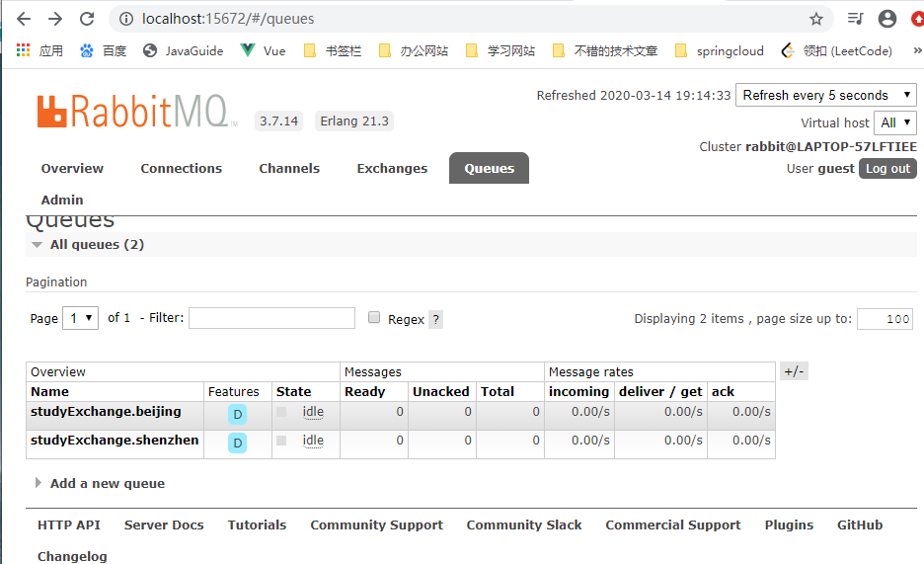The width and height of the screenshot is (924, 564).
Task: Open the Tutorials footer link
Action: tap(257, 525)
